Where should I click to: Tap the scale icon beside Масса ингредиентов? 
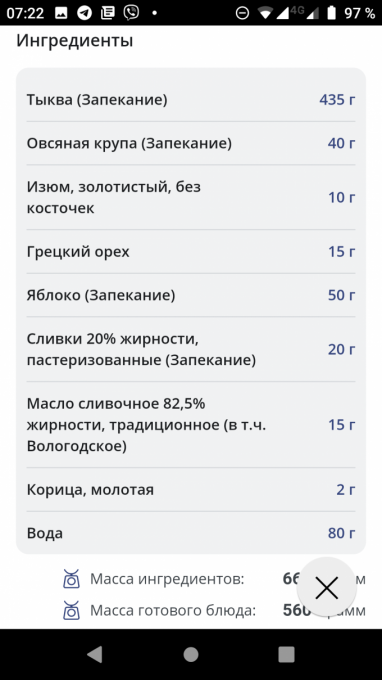pos(71,579)
